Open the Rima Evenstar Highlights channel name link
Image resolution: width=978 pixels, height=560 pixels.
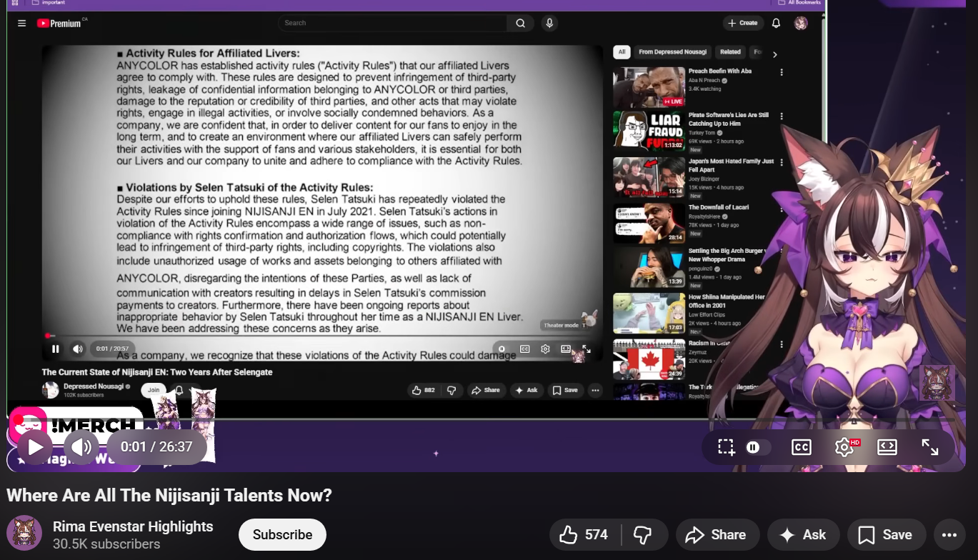point(133,526)
